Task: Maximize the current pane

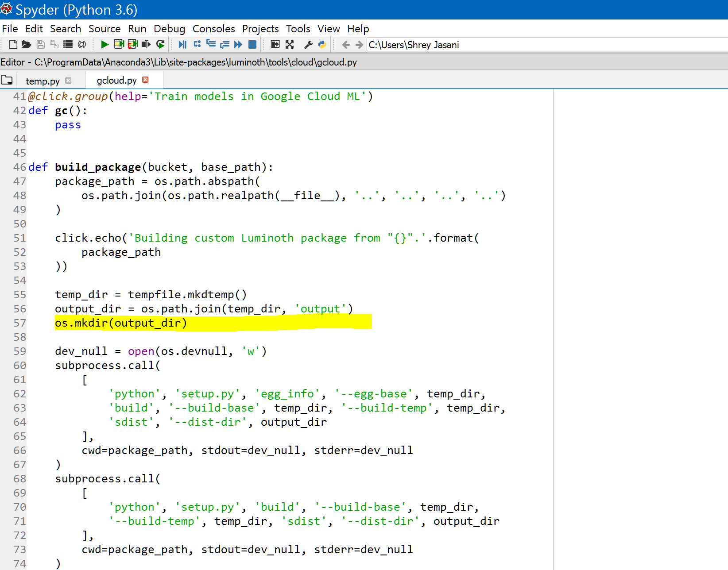Action: click(x=275, y=44)
